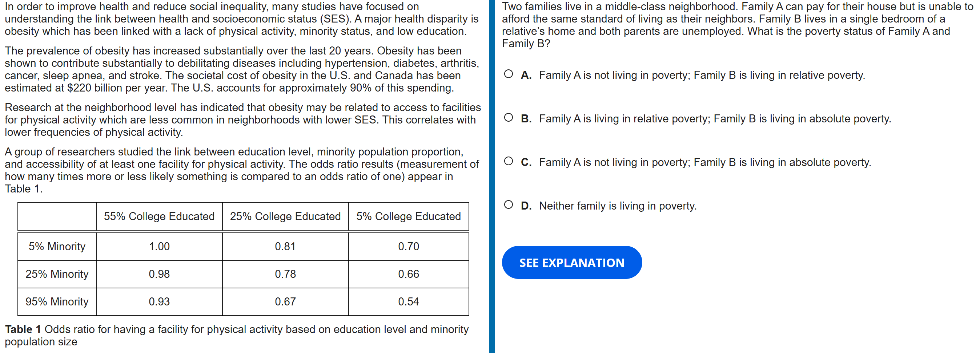980x353 pixels.
Task: Select radio button for answer A
Action: (508, 74)
